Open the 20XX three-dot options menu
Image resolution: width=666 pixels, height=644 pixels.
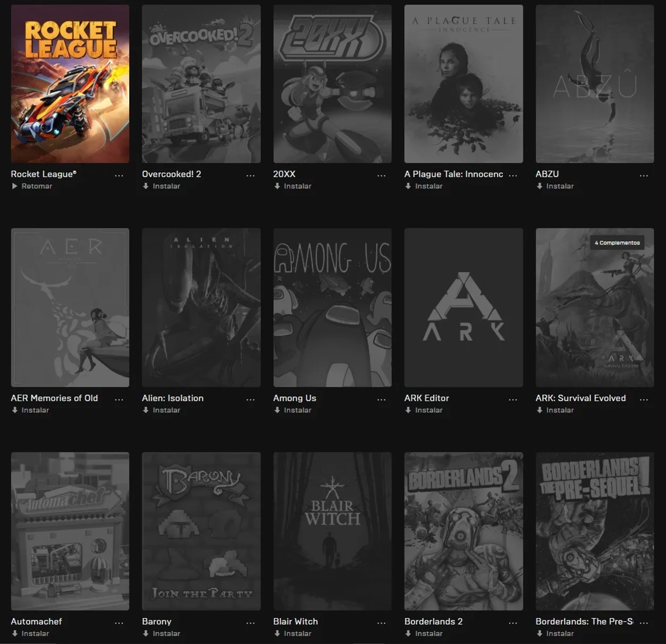pyautogui.click(x=382, y=175)
